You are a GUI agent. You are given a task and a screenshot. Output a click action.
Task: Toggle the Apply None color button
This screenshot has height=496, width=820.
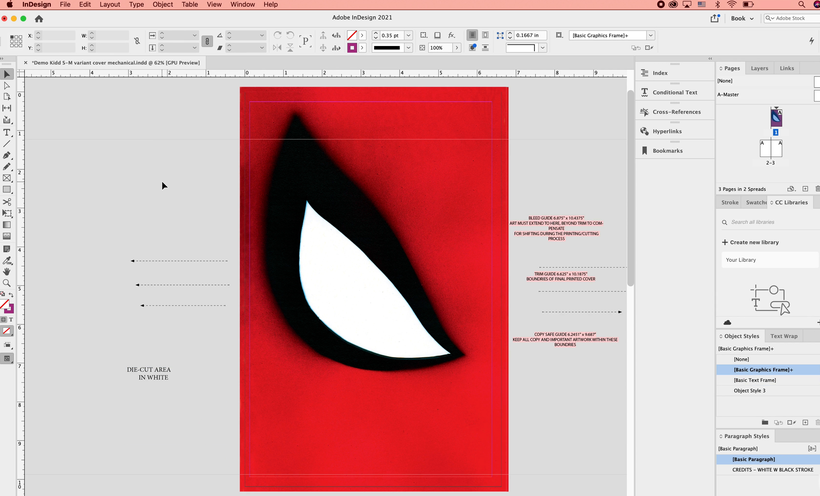point(7,331)
